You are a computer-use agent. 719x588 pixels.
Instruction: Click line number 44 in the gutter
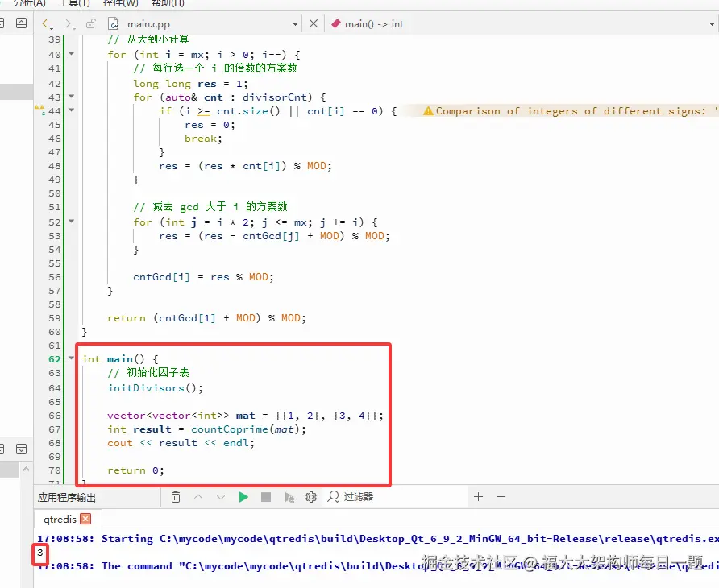(55, 111)
